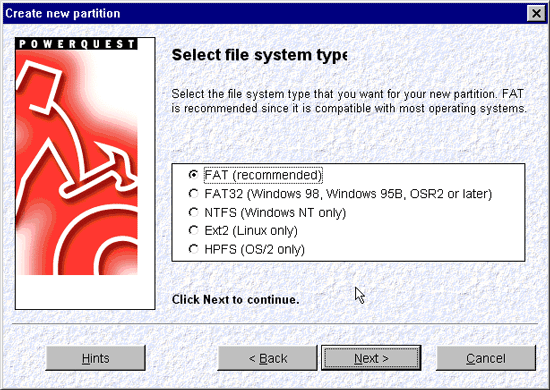The image size is (550, 390).
Task: Open the Hints button
Action: [x=95, y=358]
